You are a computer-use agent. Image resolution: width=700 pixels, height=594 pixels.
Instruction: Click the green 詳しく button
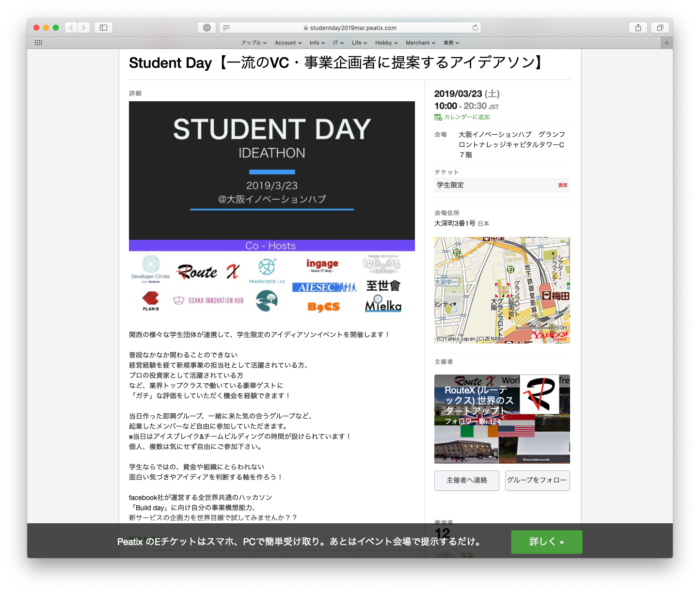tap(546, 542)
